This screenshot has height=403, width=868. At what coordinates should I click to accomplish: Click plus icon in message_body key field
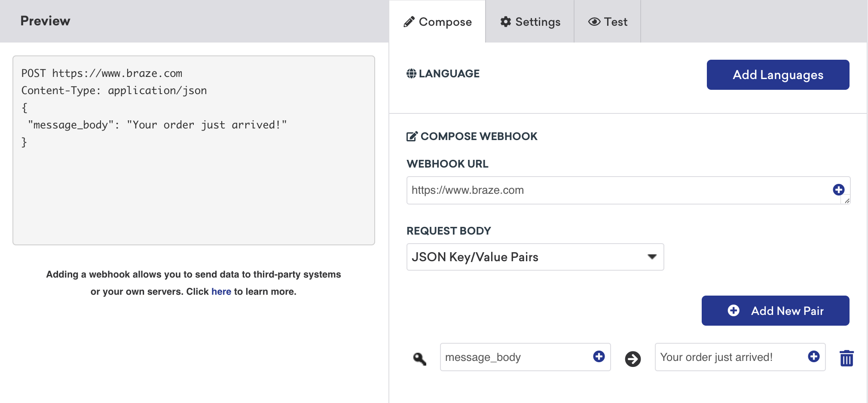pyautogui.click(x=599, y=356)
